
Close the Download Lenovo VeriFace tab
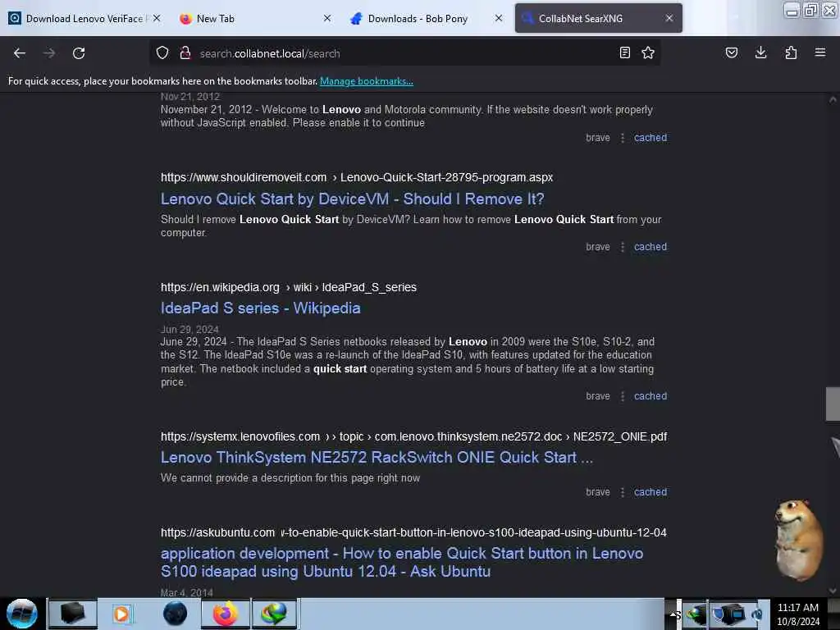(x=157, y=18)
